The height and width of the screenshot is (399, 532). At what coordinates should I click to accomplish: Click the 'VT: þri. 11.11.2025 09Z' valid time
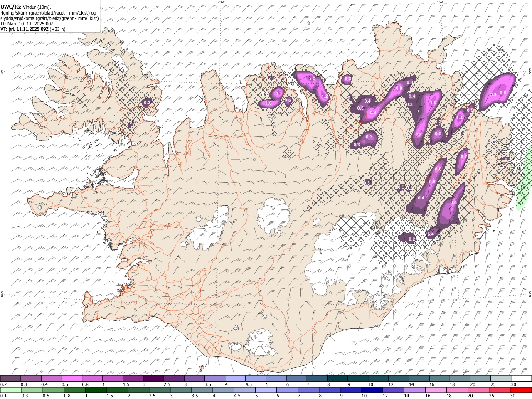pos(24,29)
